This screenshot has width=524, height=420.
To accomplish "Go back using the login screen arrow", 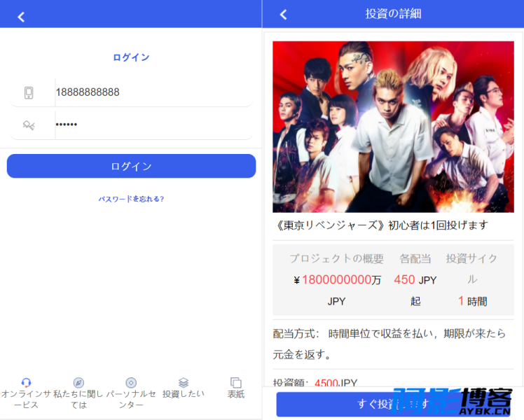I will (x=21, y=17).
